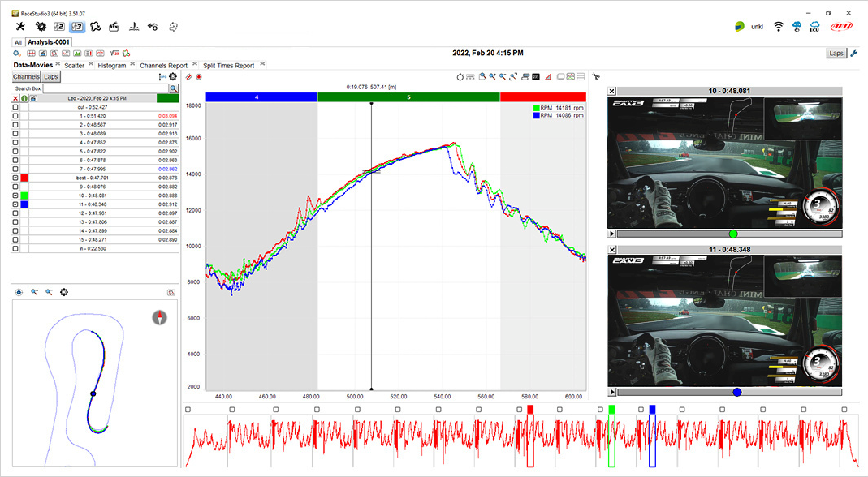
Task: Enable the lap 4 - 0:47.852 checkbox
Action: [15, 142]
